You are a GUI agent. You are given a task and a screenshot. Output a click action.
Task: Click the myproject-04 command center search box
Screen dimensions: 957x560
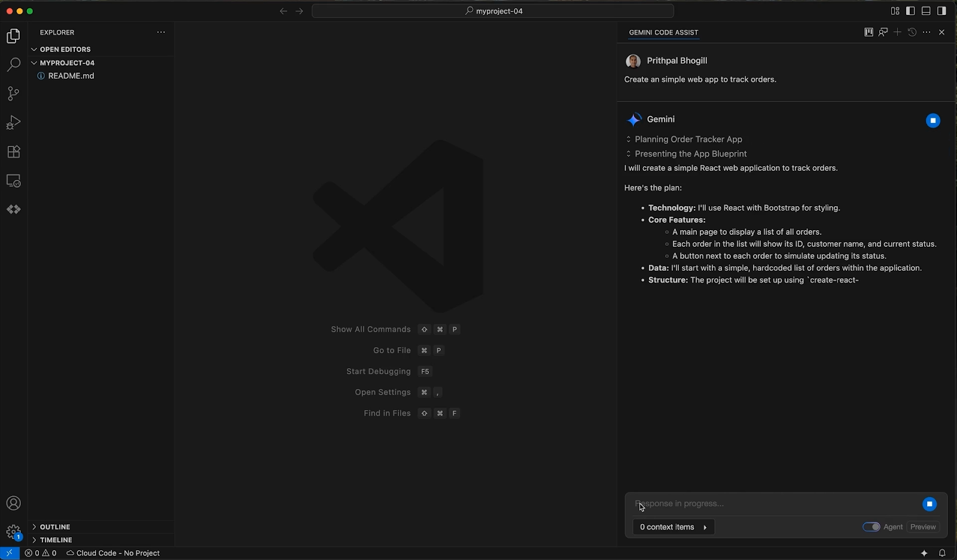pos(493,11)
